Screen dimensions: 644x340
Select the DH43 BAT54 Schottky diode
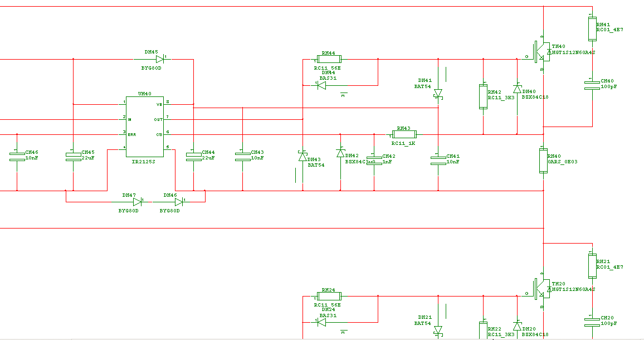(303, 156)
